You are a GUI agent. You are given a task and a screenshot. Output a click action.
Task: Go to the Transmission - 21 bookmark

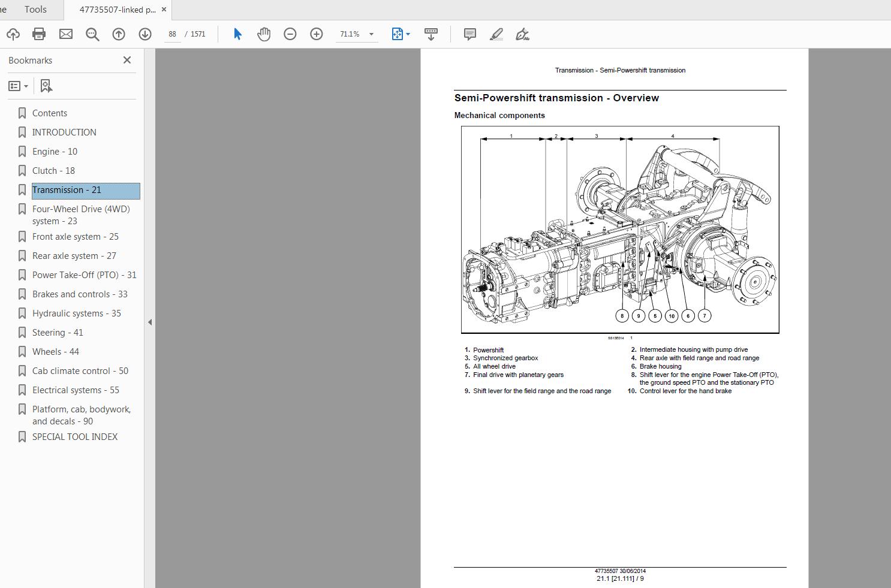coord(67,189)
